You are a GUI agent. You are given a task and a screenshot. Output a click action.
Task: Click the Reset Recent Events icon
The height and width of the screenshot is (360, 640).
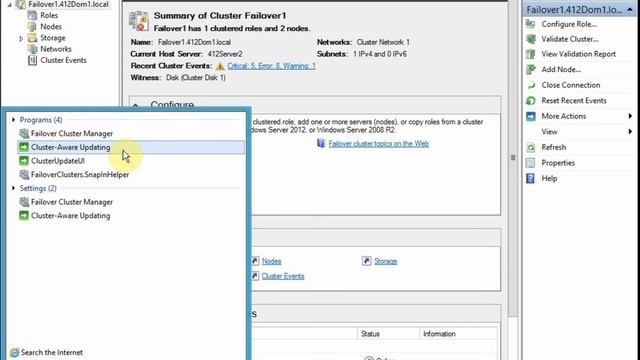click(531, 100)
